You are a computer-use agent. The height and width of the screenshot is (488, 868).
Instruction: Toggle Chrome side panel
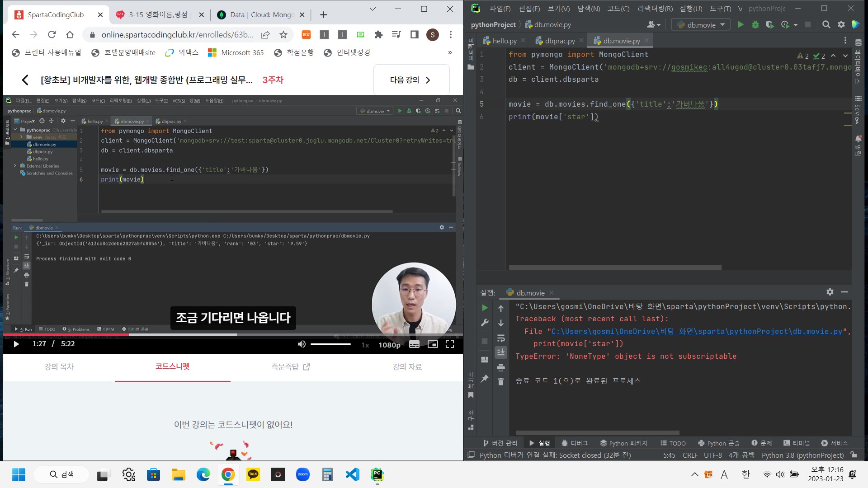coord(414,34)
